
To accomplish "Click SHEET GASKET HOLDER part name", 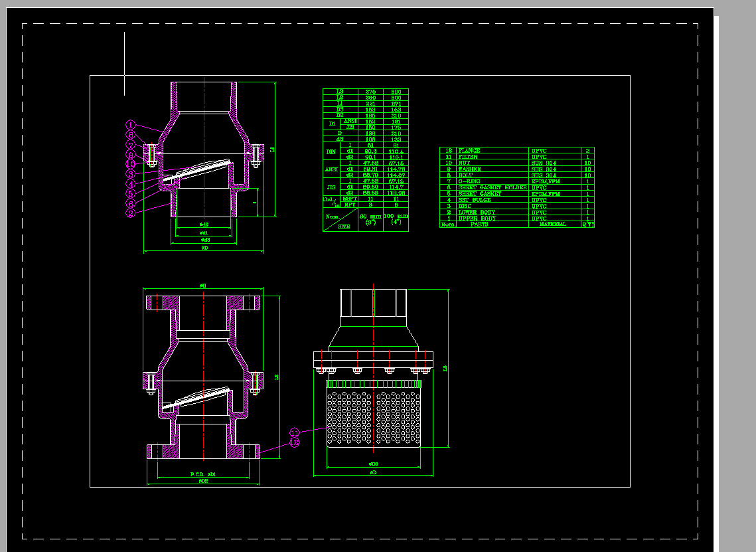I will pos(492,188).
